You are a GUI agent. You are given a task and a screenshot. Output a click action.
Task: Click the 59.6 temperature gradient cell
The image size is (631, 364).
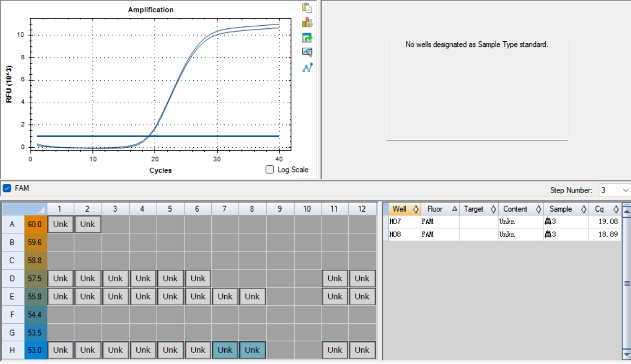click(x=35, y=243)
